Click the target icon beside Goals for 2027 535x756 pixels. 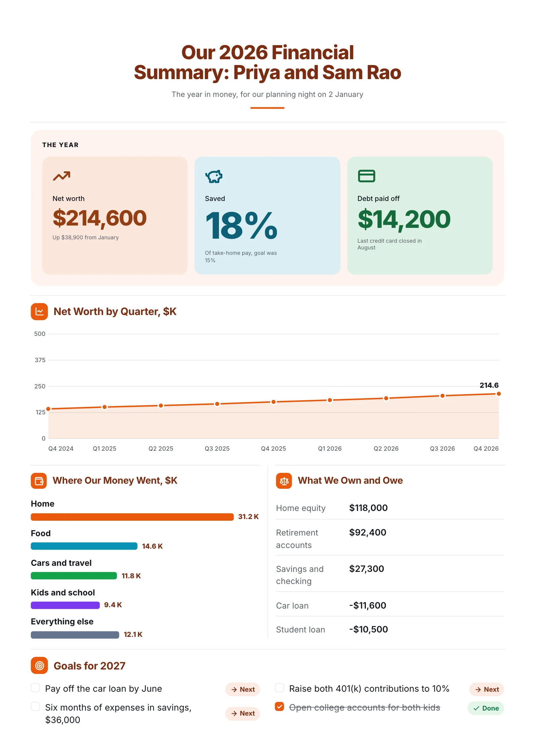(x=39, y=665)
